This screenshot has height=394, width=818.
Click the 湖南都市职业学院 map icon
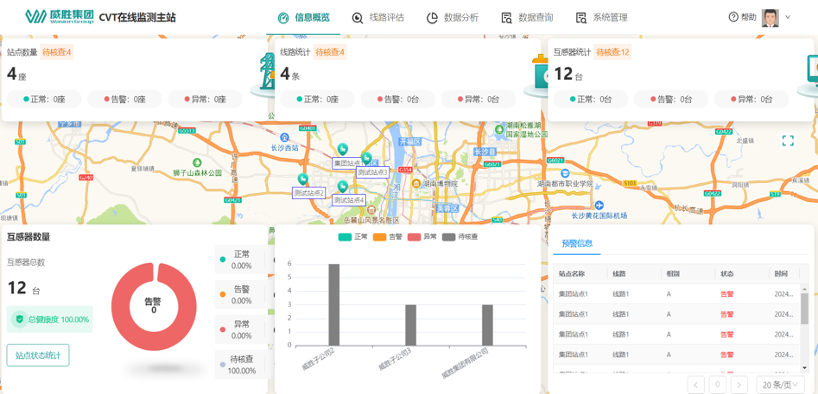click(564, 173)
